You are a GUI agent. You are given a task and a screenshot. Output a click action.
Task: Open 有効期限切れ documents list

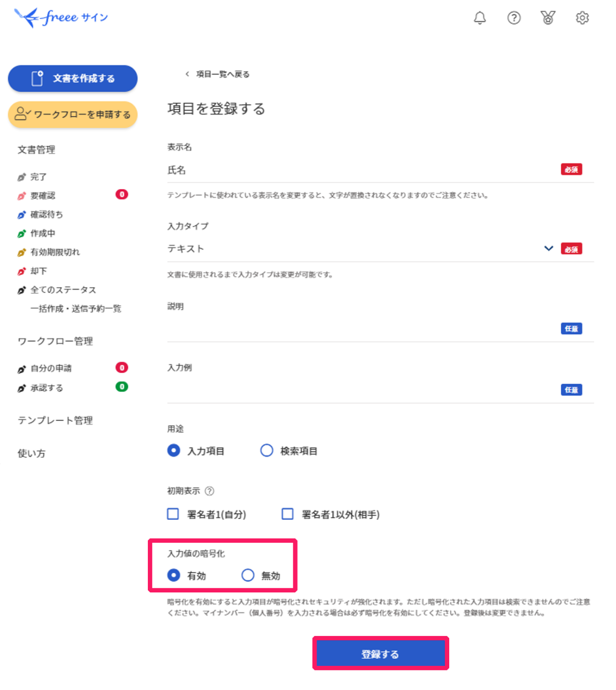tap(55, 252)
